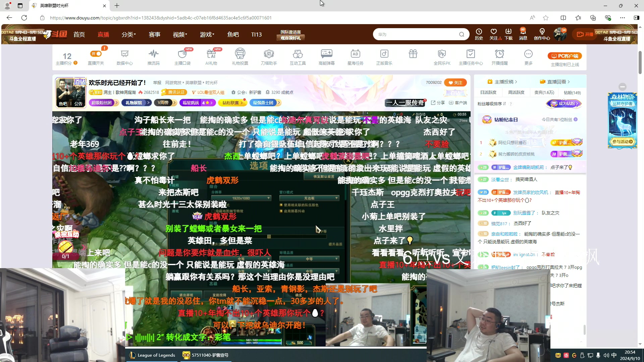The image size is (644, 362).
Task: Open the 游戏 dropdown menu
Action: (207, 35)
